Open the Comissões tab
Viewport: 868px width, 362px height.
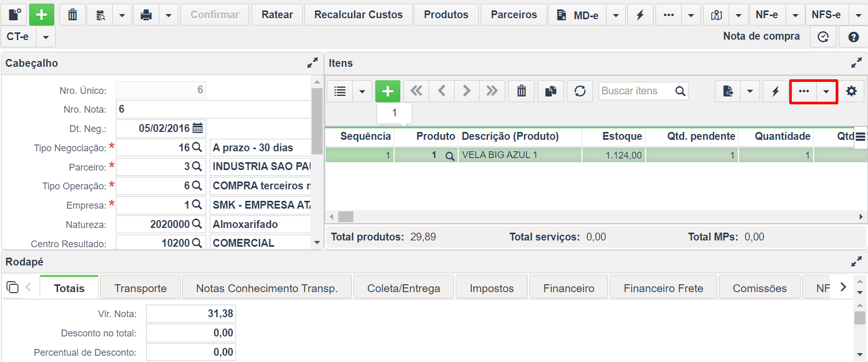pos(759,288)
